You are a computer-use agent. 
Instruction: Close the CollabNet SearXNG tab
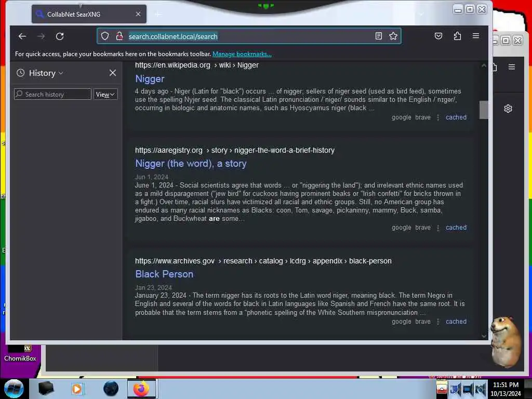click(x=138, y=14)
